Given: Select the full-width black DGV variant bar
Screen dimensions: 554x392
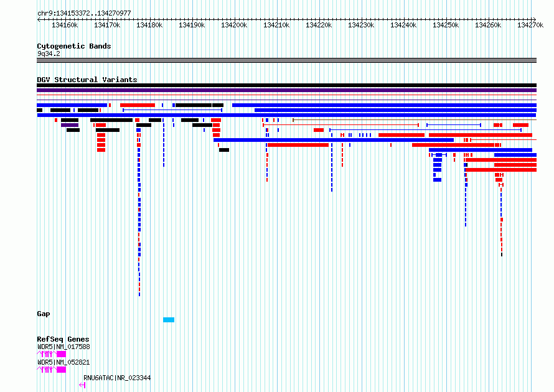Looking at the screenshot, I should pyautogui.click(x=286, y=85).
